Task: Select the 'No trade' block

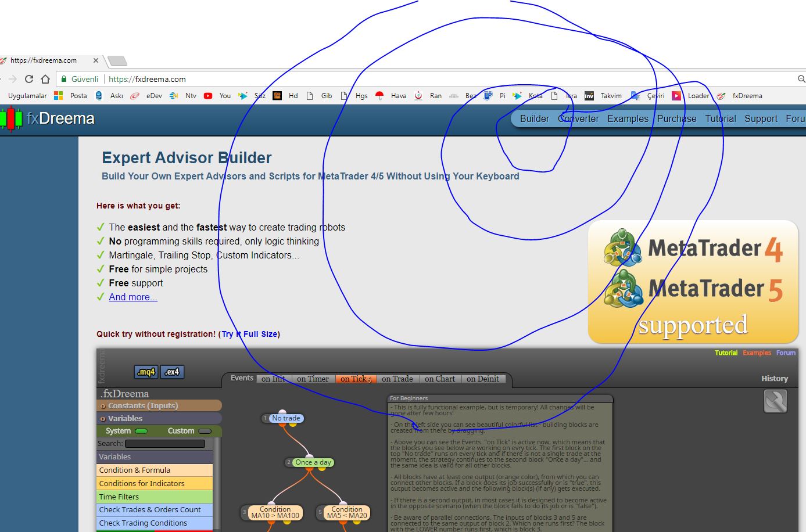Action: coord(286,418)
